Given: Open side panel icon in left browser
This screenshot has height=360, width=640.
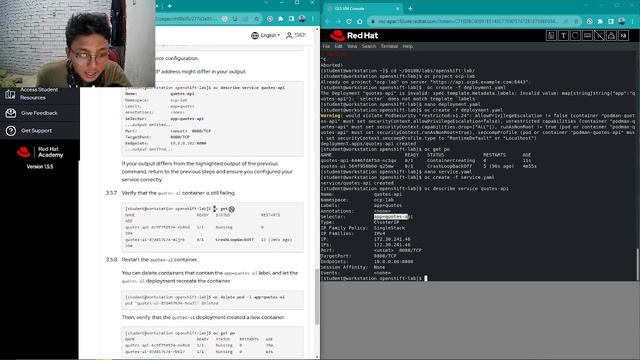Looking at the screenshot, I should tap(291, 19).
